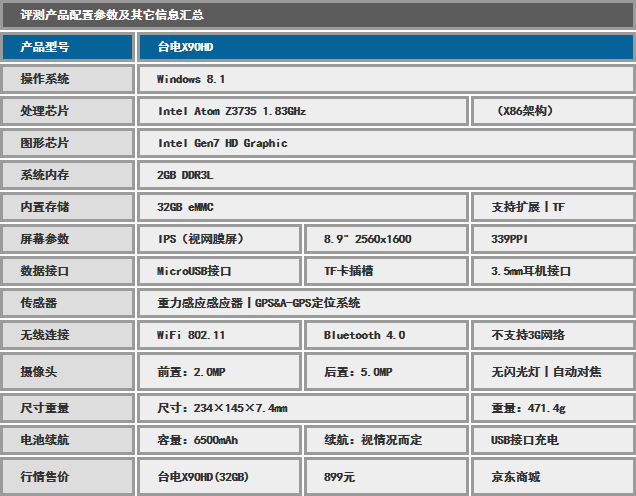Click Intel Gen7 HD Graphic cell
Viewport: 636px width, 496px height.
(x=386, y=143)
